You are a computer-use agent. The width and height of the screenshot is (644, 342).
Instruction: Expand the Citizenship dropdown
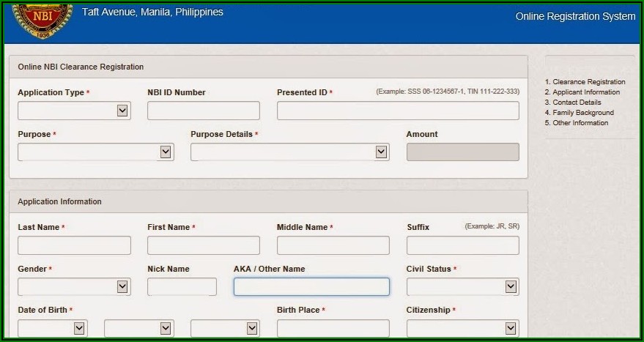coord(462,328)
